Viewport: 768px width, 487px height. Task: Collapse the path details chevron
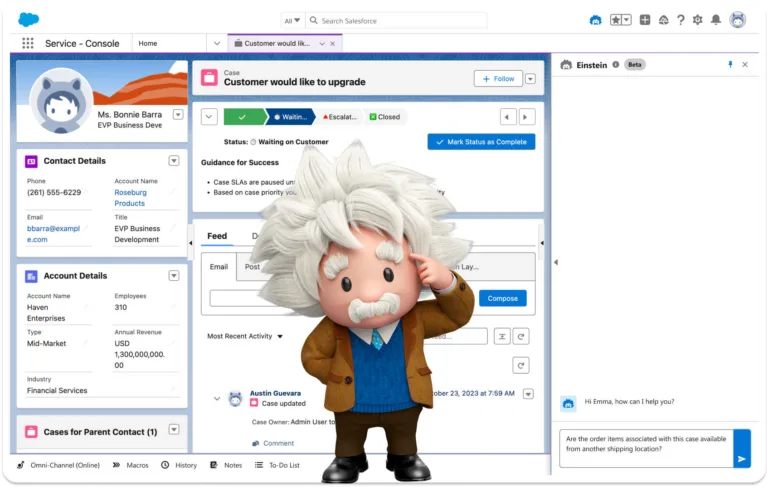(x=209, y=117)
